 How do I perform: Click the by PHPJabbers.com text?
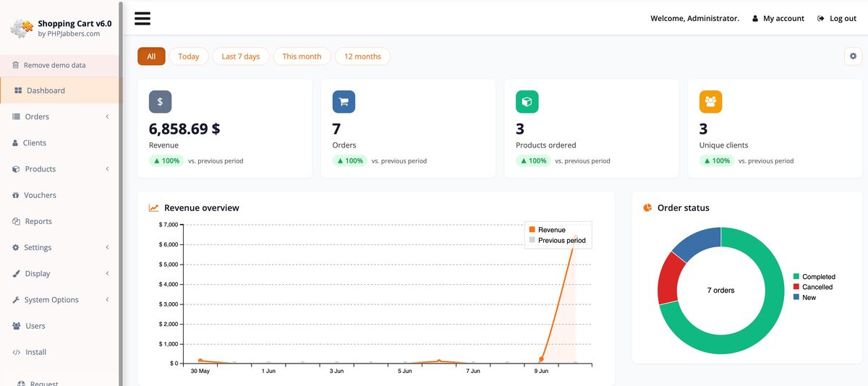coord(69,33)
